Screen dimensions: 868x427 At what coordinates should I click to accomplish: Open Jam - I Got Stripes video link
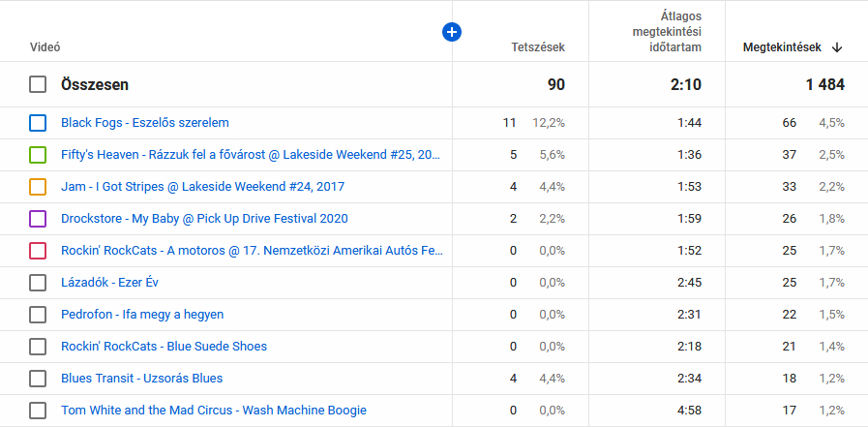[202, 187]
